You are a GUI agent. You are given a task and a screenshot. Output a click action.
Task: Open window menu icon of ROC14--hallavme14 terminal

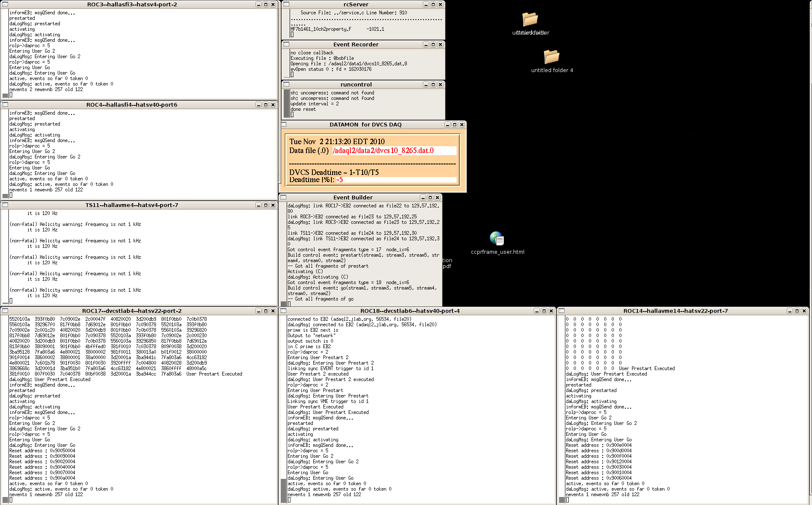tap(562, 311)
